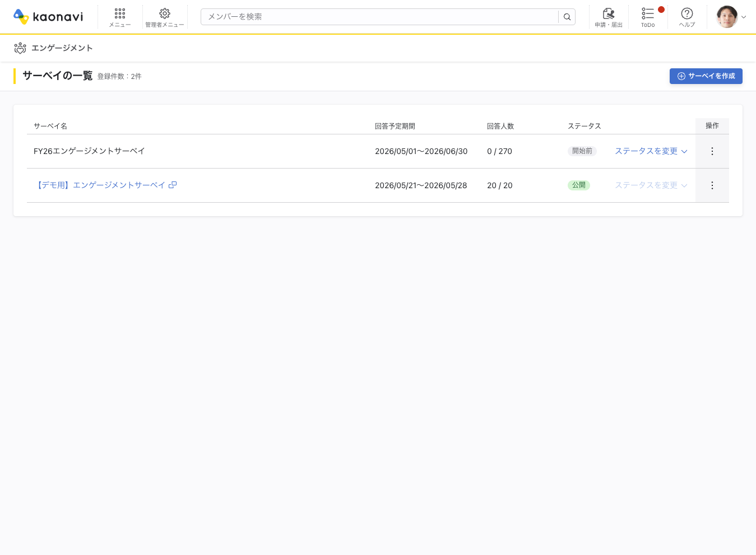Click the search magnifier icon
Image resolution: width=756 pixels, height=555 pixels.
567,17
